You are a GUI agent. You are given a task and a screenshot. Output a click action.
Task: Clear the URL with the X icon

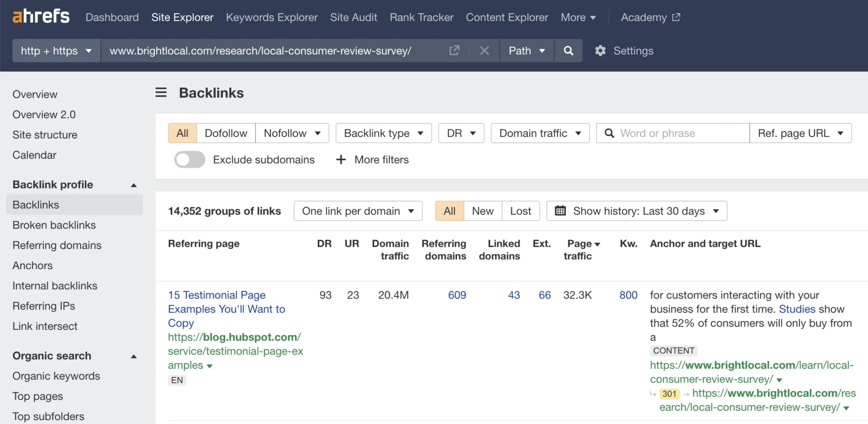[x=484, y=51]
